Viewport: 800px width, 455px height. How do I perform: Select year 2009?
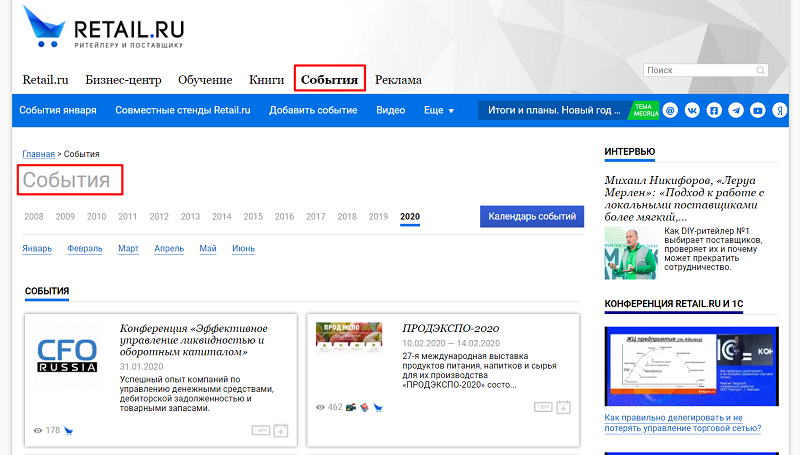65,216
